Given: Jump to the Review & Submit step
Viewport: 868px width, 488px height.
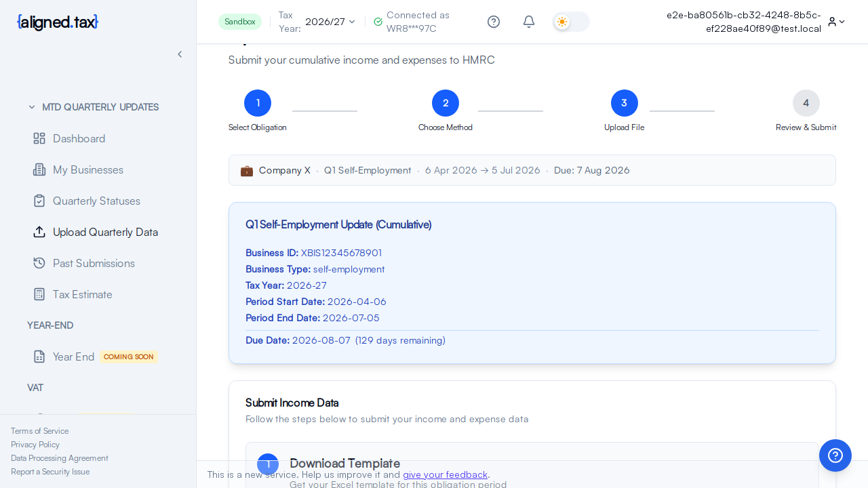Looking at the screenshot, I should point(806,103).
